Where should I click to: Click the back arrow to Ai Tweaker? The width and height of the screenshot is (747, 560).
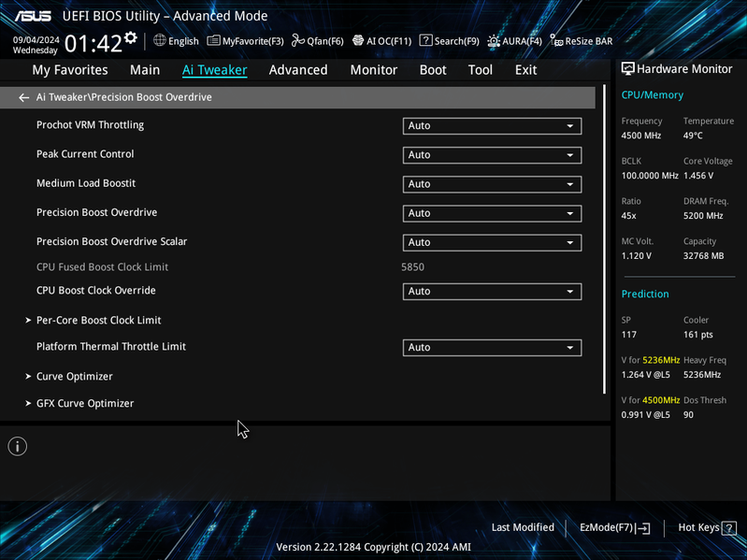point(23,97)
